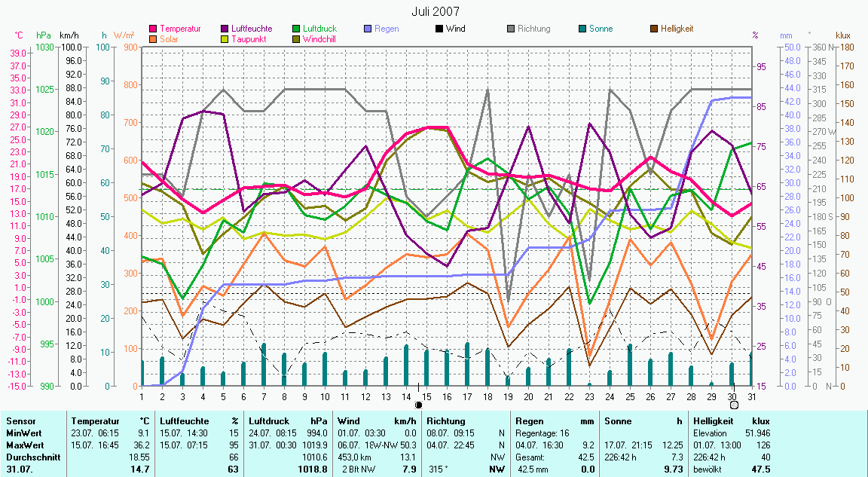Viewport: 868px width, 477px height.
Task: Select the yellow Taupunkt legend marker
Action: tap(225, 39)
